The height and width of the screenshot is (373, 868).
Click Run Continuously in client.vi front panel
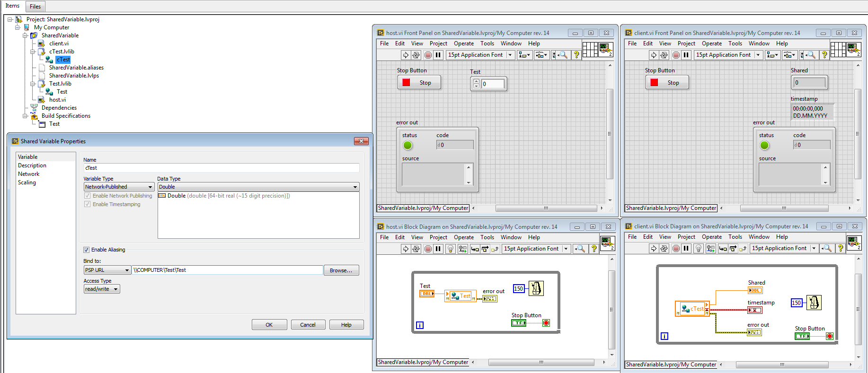664,55
